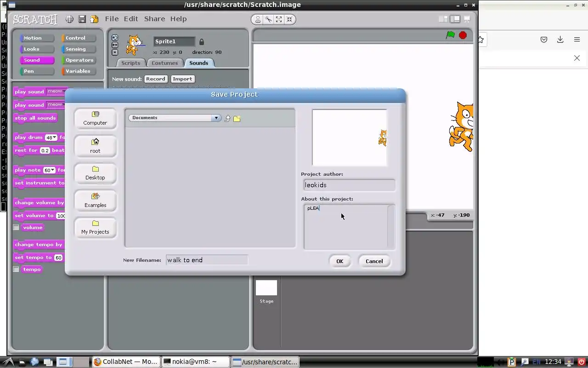
Task: Click the share project folder icon
Action: click(x=94, y=19)
